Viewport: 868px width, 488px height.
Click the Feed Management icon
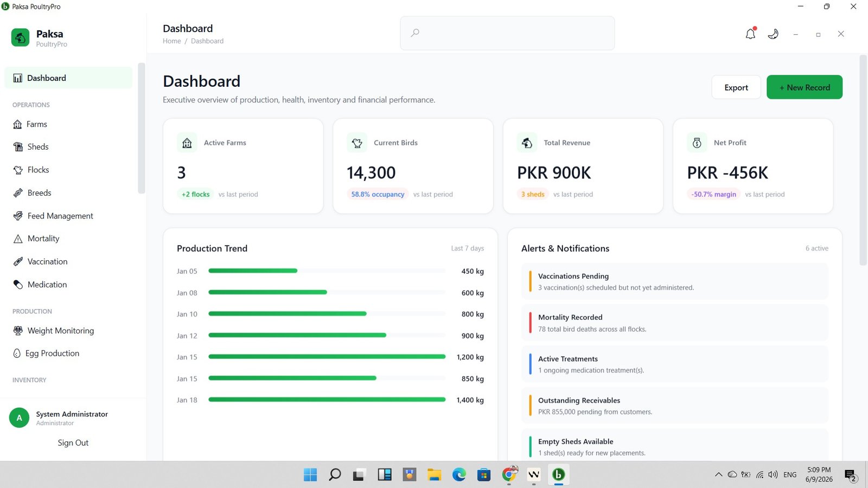click(x=18, y=216)
